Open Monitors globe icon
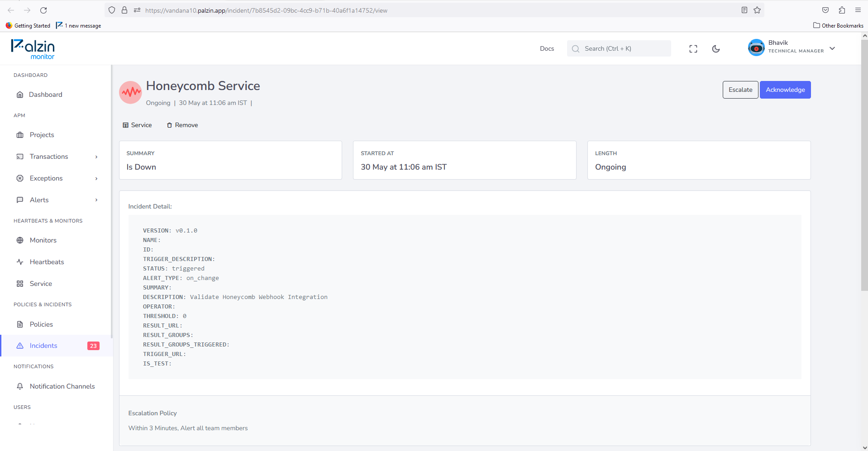868x451 pixels. click(x=20, y=240)
